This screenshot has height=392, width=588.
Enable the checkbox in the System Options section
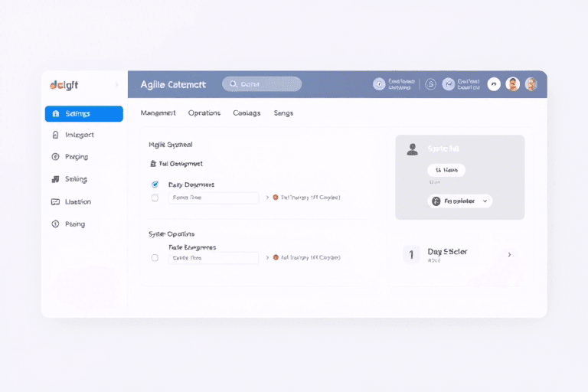[155, 258]
